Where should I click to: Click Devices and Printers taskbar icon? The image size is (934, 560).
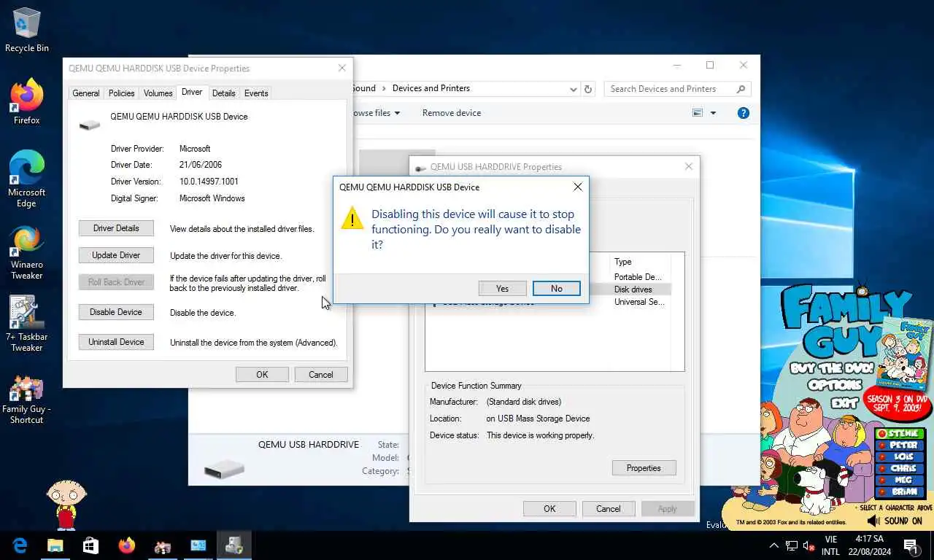coord(234,545)
